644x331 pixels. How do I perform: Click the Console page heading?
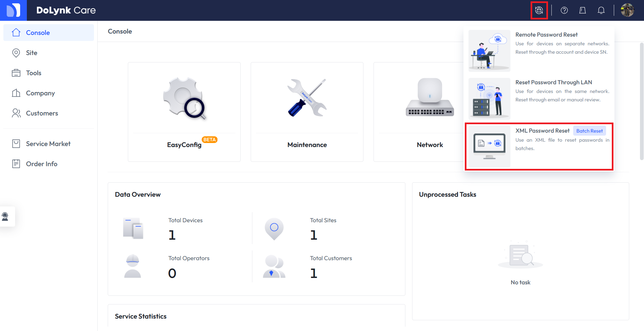pyautogui.click(x=120, y=31)
